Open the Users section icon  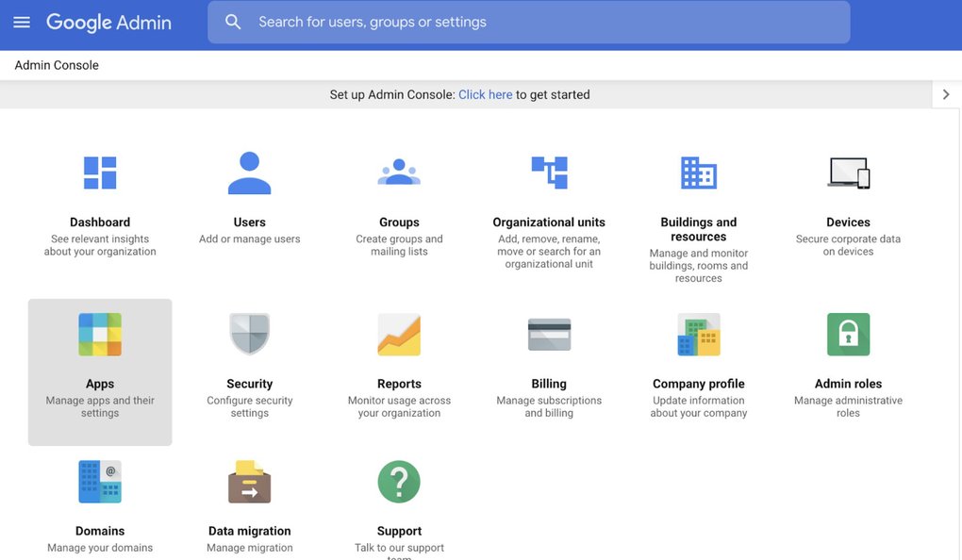click(250, 173)
